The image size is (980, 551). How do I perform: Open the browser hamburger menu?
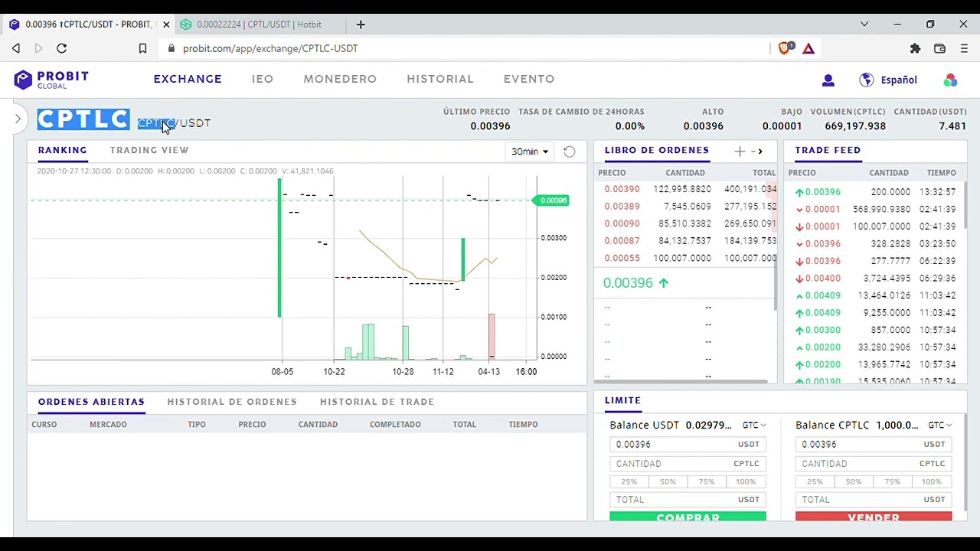(x=964, y=48)
